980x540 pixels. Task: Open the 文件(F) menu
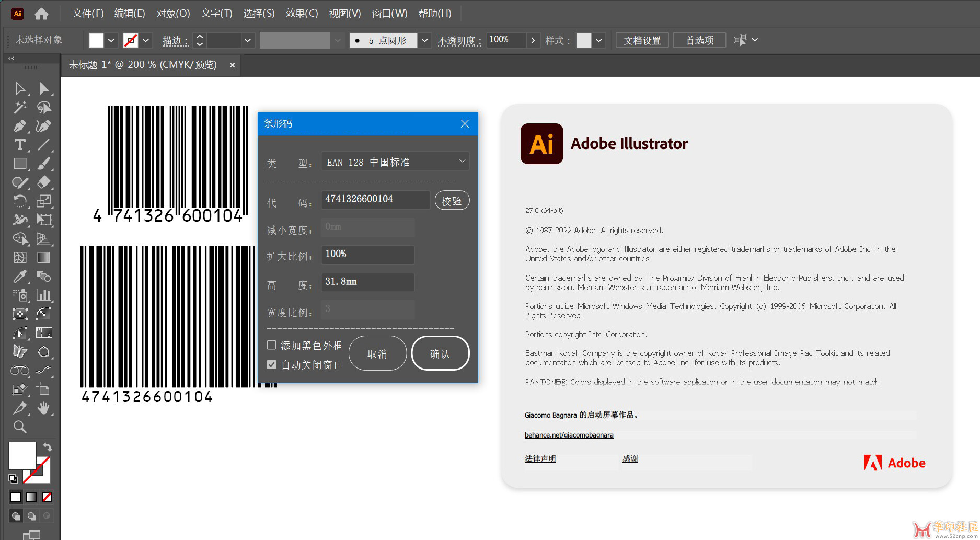(x=88, y=13)
